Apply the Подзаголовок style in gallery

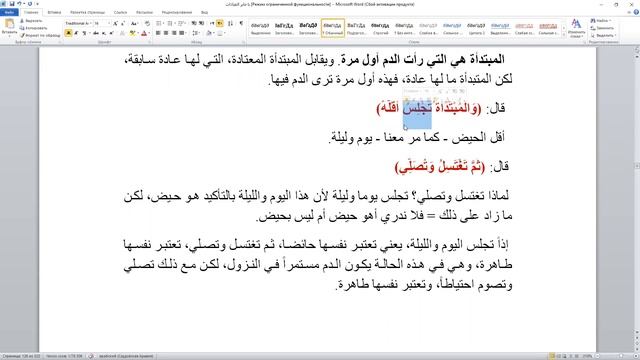pyautogui.click(x=356, y=28)
